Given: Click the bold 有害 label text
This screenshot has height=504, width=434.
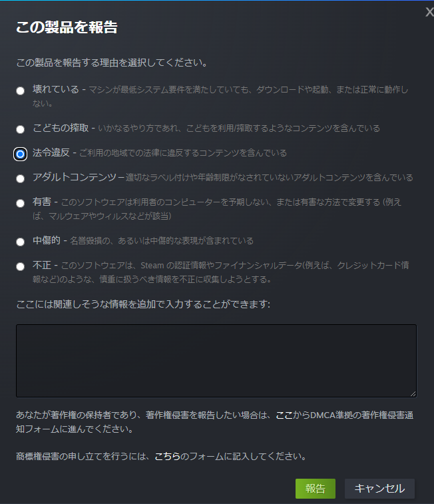Looking at the screenshot, I should click(x=42, y=201).
